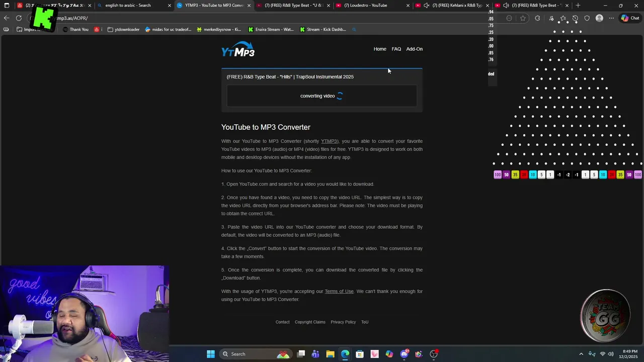Click the taskbar Search box
The height and width of the screenshot is (362, 644).
point(257,354)
